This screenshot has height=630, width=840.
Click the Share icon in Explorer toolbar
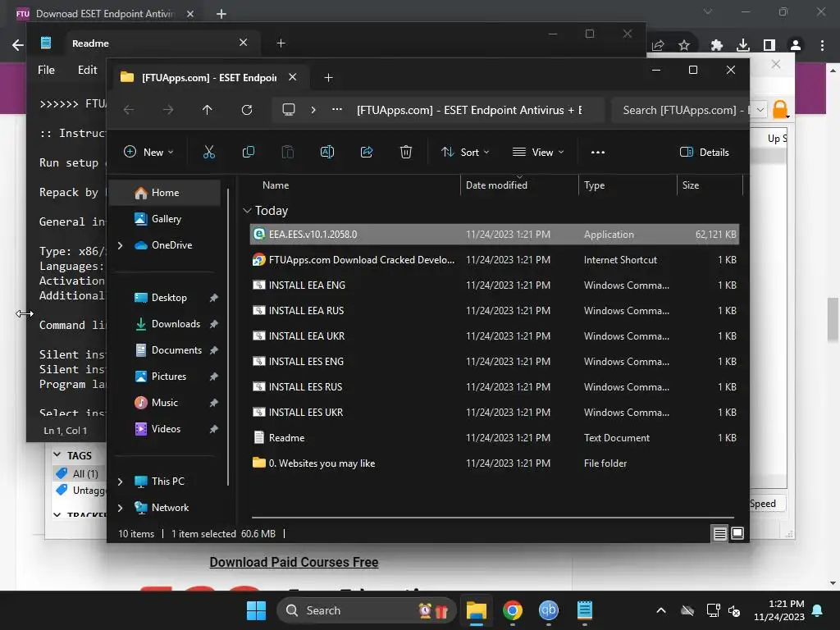(x=367, y=152)
